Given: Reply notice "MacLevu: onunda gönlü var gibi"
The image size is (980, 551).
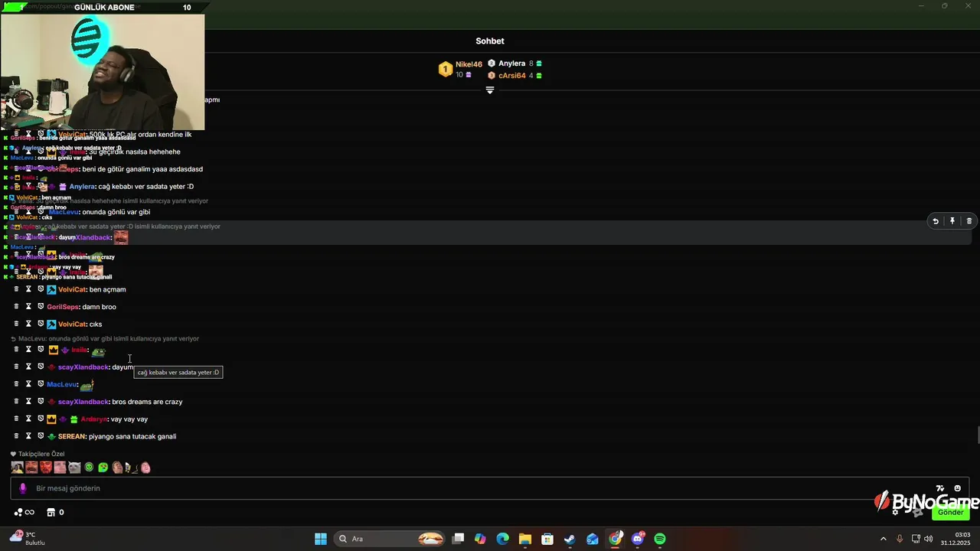Looking at the screenshot, I should pyautogui.click(x=109, y=339).
